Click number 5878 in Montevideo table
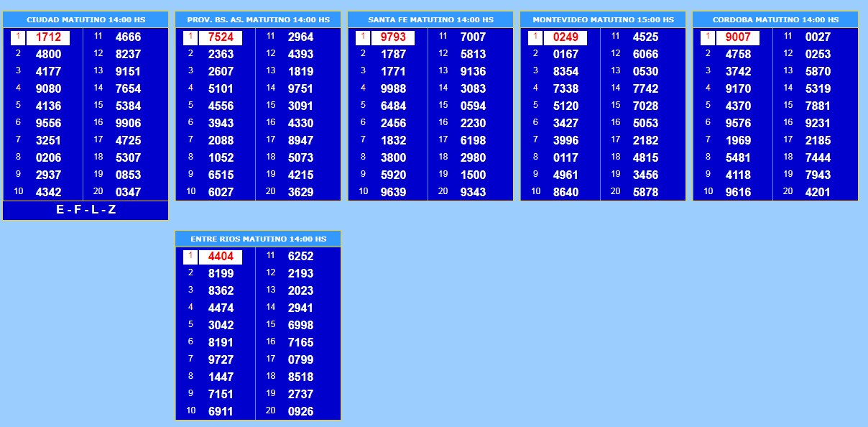Viewport: 868px width, 427px height. click(x=645, y=192)
